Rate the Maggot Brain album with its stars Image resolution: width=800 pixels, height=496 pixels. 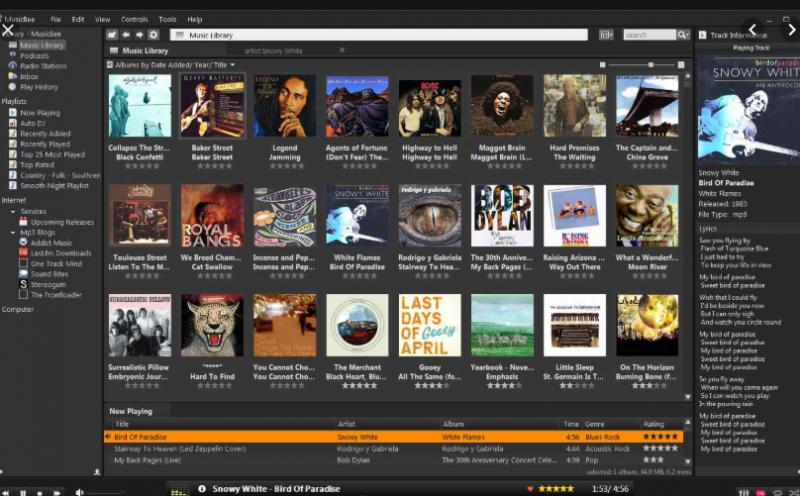504,166
